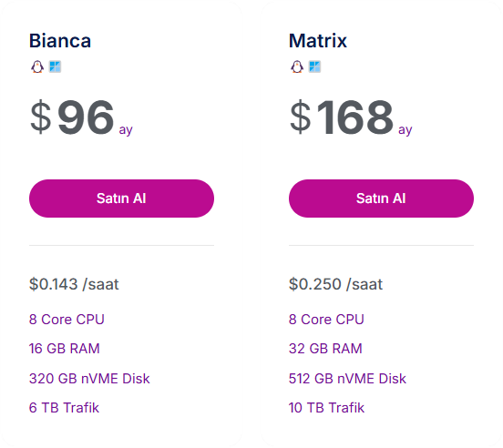
Task: Click the 320 GB nVME Disk feature
Action: click(x=89, y=379)
